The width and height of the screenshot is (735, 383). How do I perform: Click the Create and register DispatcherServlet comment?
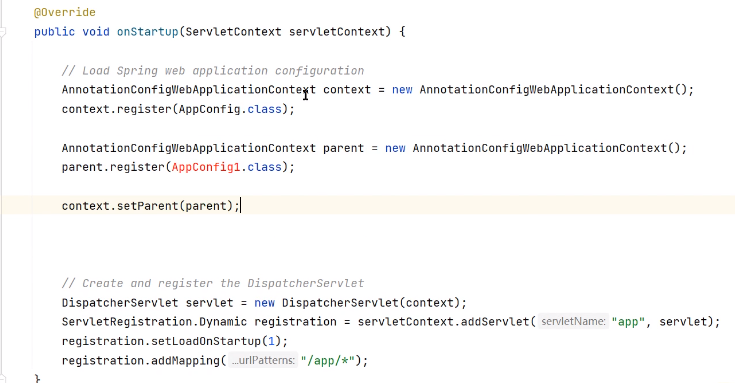(213, 284)
